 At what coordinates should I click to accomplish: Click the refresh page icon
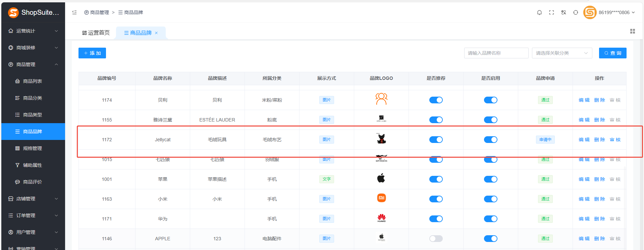coord(576,12)
